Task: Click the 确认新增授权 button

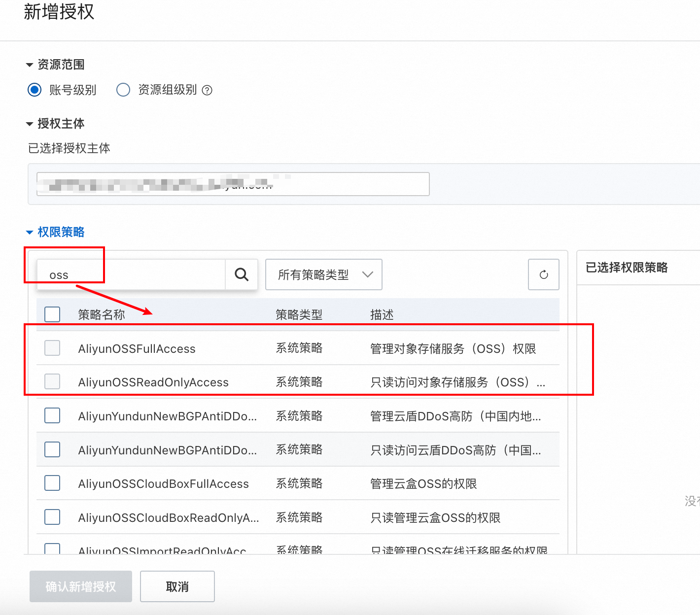Action: point(81,586)
